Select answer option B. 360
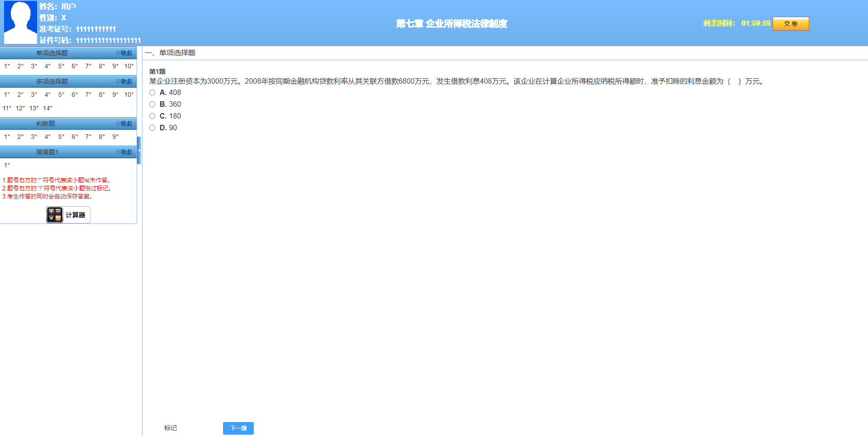The width and height of the screenshot is (868, 436). (x=152, y=104)
